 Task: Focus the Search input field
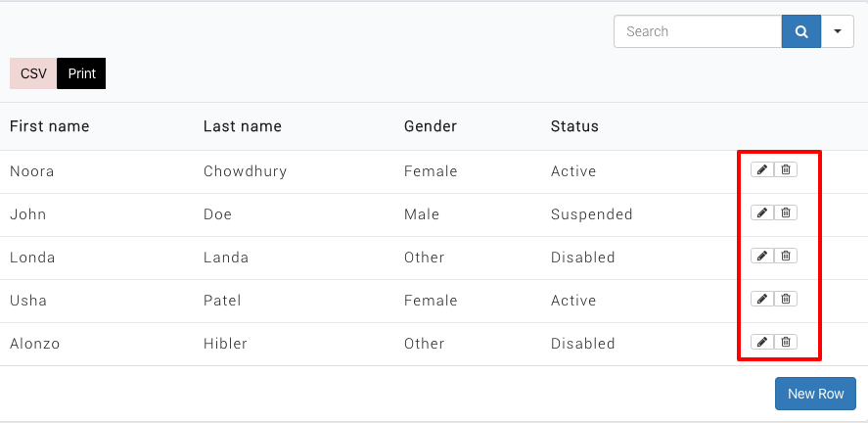pyautogui.click(x=697, y=31)
